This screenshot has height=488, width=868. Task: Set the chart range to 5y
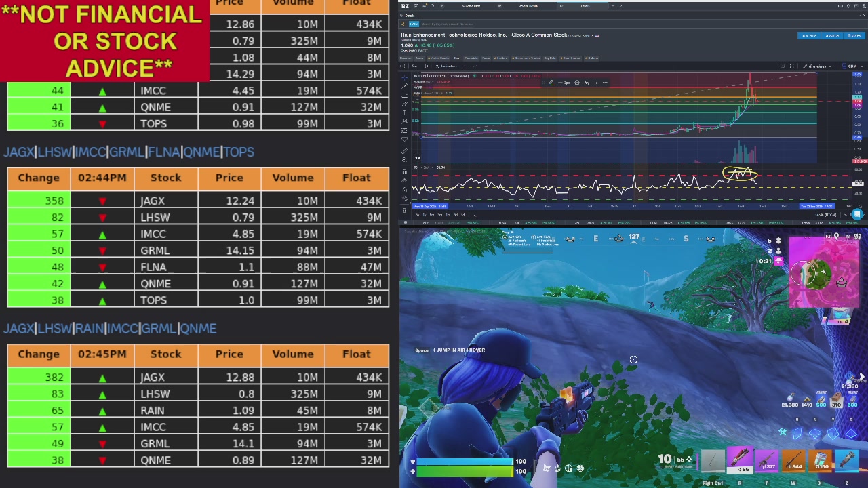click(x=417, y=215)
